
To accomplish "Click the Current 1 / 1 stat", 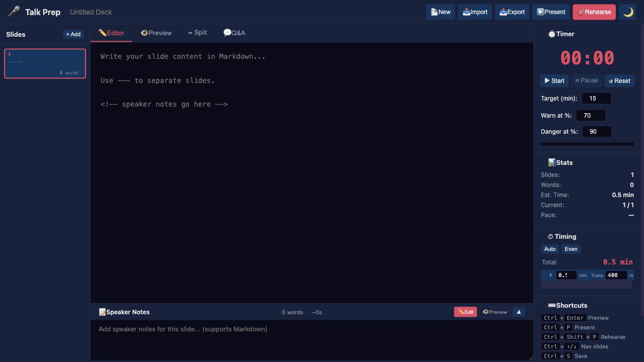I will coord(587,205).
